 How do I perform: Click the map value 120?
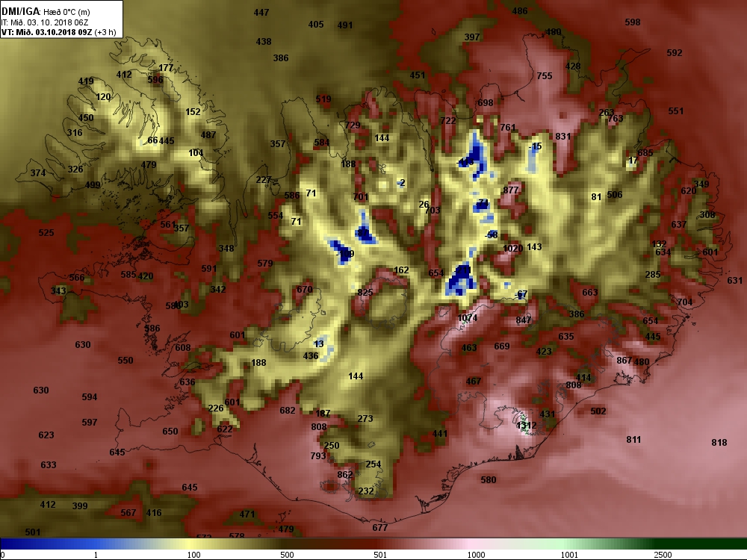coord(103,96)
